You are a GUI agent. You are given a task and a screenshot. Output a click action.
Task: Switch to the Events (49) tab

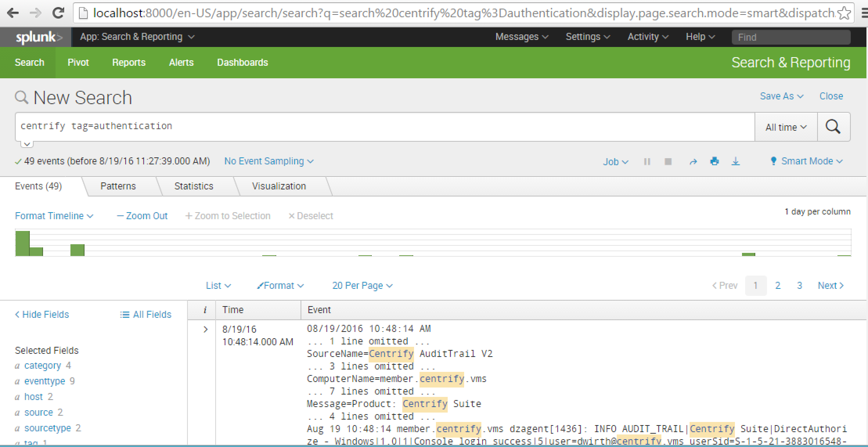click(x=38, y=186)
